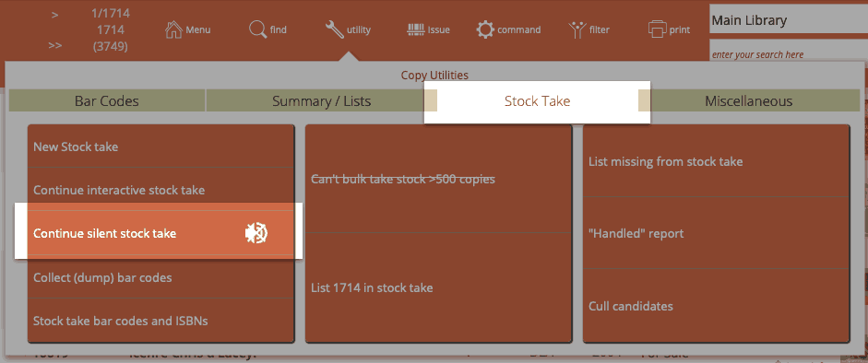Choose Continue silent stock take
868x363 pixels.
(161, 233)
